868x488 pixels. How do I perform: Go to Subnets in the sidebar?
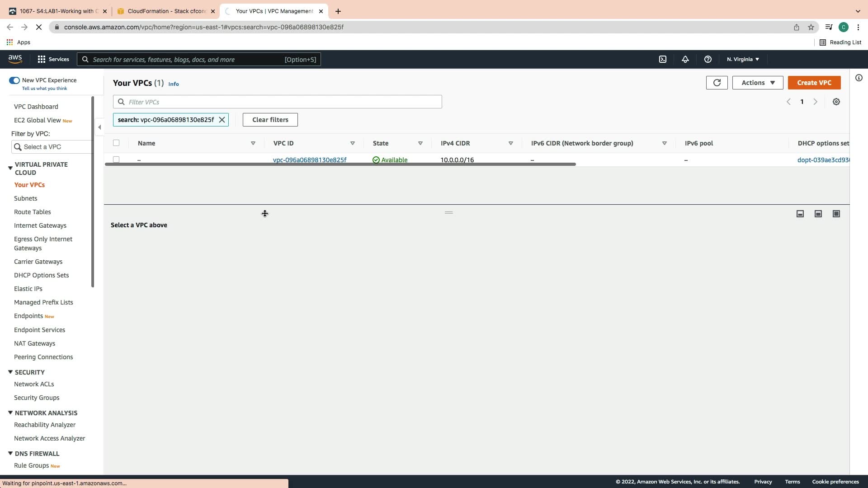[25, 198]
